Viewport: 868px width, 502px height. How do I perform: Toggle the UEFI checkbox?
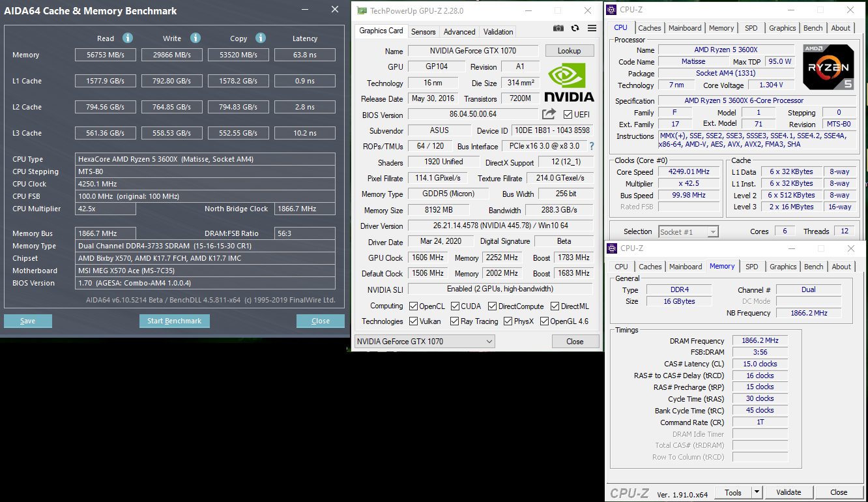pos(568,115)
